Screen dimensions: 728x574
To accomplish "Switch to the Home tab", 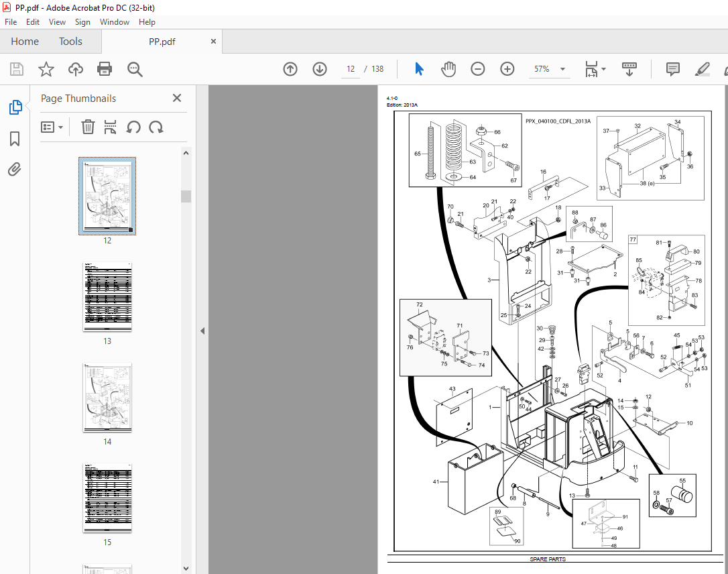I will pos(25,42).
